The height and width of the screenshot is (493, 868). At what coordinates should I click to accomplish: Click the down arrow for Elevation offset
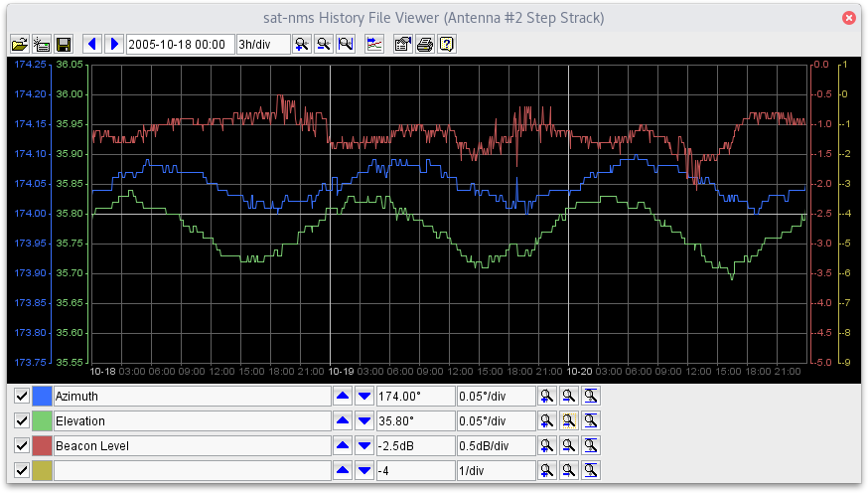click(x=363, y=420)
